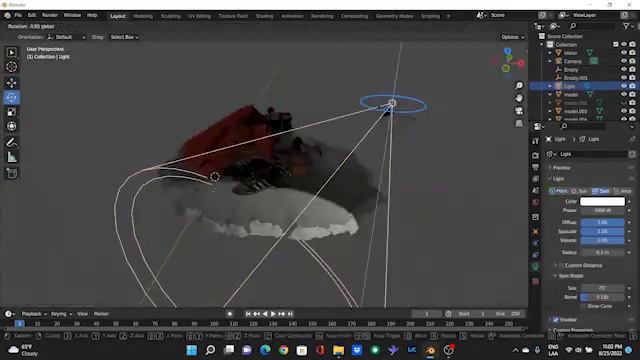Image resolution: width=640 pixels, height=360 pixels.
Task: Select the Select Box tool in the toolbar
Action: point(11,52)
